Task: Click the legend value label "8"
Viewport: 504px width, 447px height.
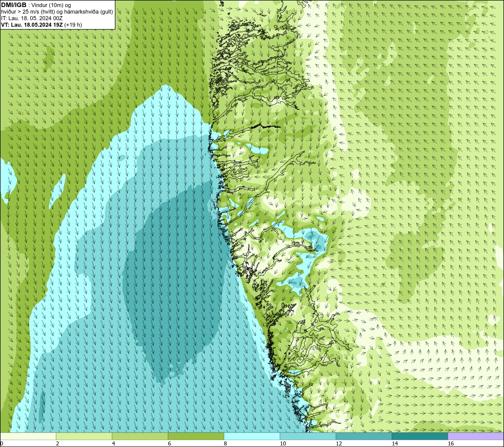Action: click(225, 443)
